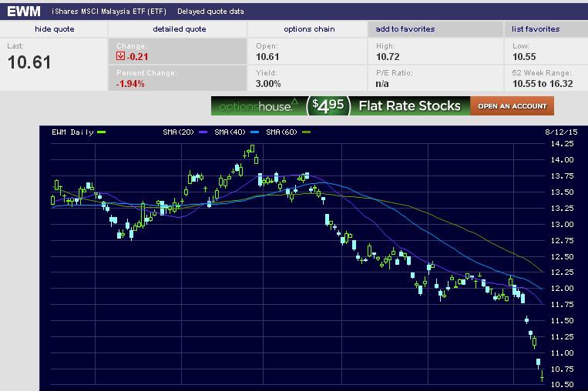The image size is (588, 391).
Task: Click the last price 10.61
Action: point(29,62)
